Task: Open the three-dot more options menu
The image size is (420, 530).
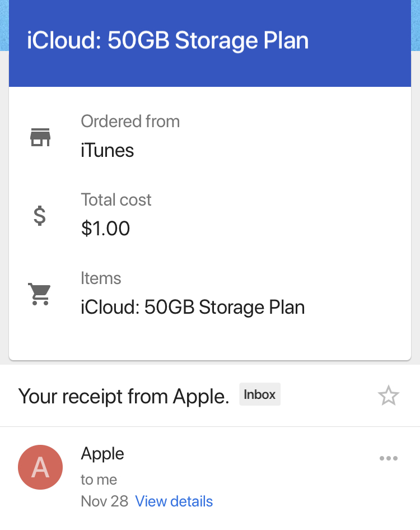Action: pyautogui.click(x=388, y=458)
